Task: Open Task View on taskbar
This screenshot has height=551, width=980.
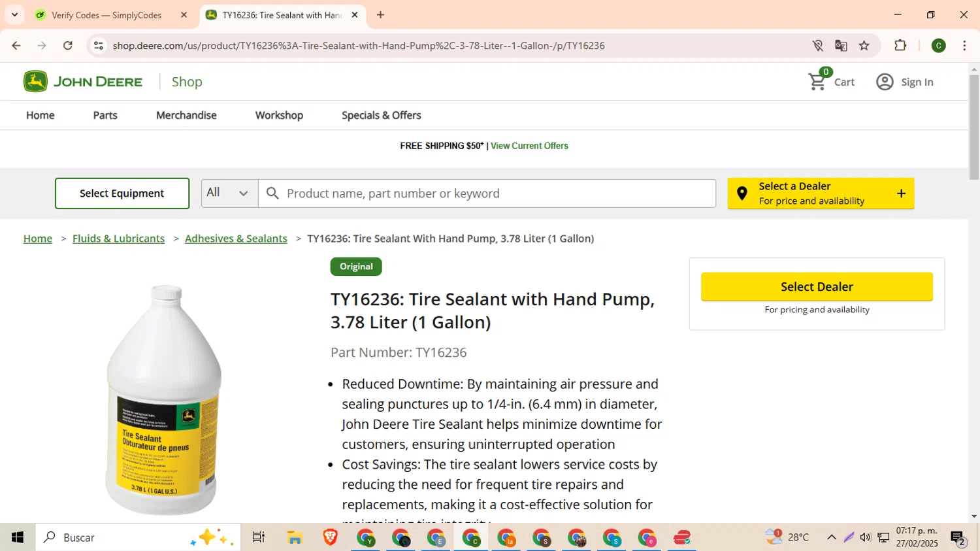Action: coord(259,537)
